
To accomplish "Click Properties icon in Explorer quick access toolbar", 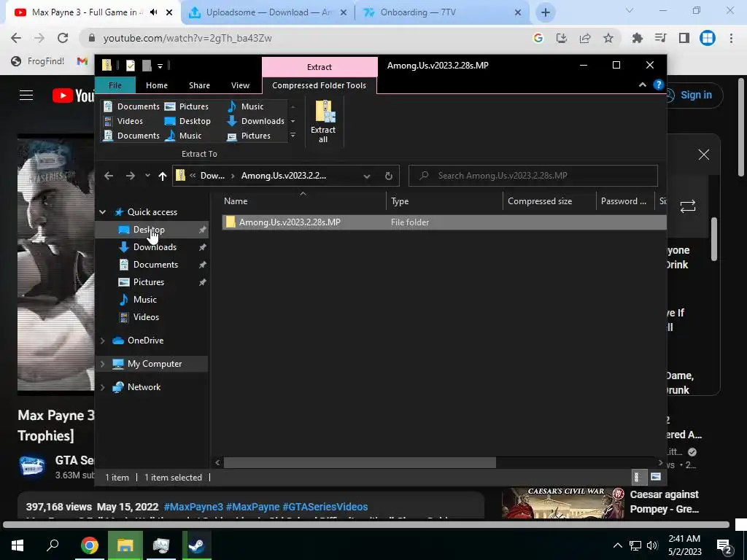I will (x=130, y=65).
